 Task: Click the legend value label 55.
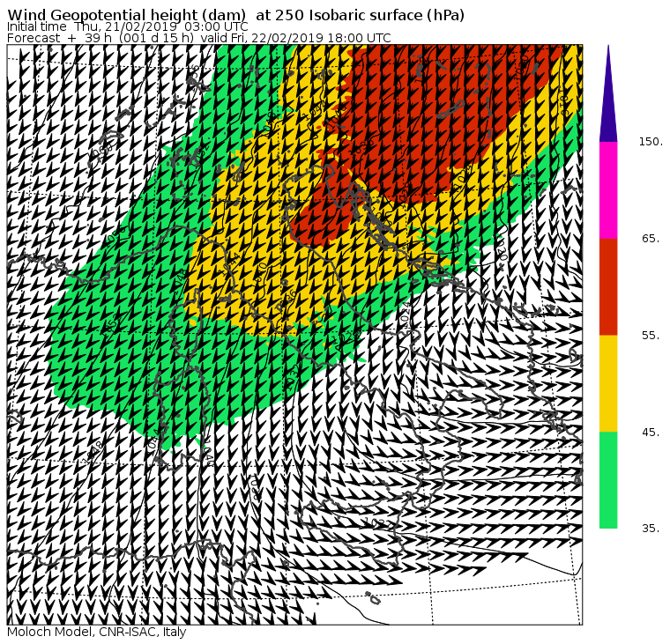pos(651,336)
